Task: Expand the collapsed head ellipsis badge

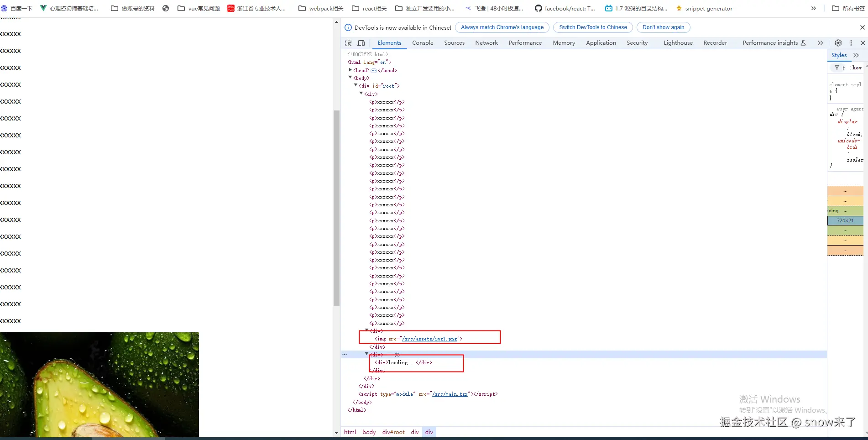Action: point(374,70)
